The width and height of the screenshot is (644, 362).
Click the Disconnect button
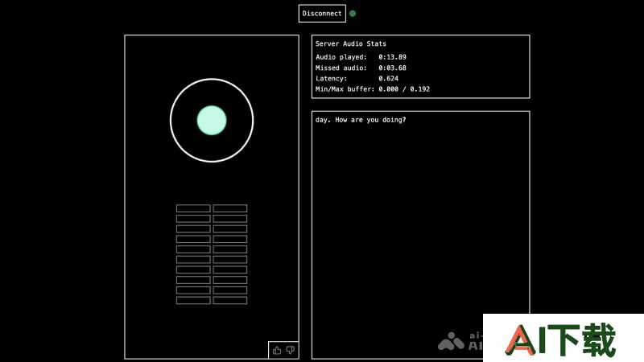click(322, 14)
